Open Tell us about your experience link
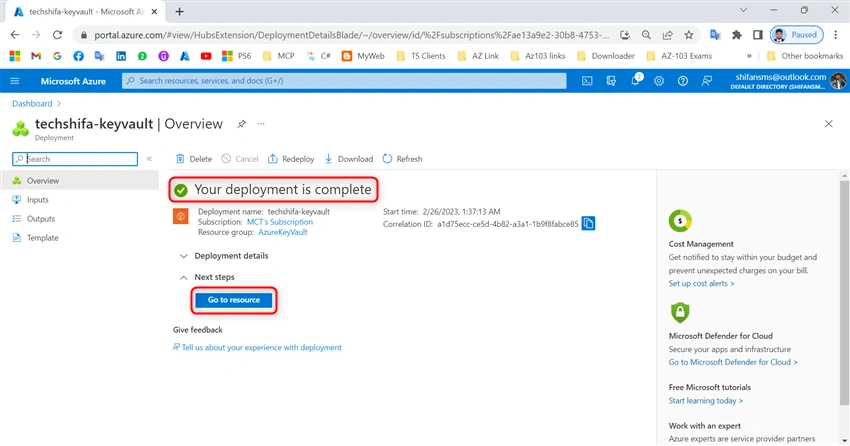The width and height of the screenshot is (850, 446). 257,347
